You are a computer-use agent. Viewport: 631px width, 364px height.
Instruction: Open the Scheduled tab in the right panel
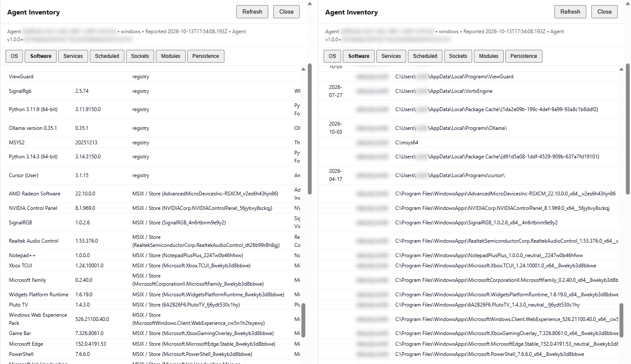425,56
